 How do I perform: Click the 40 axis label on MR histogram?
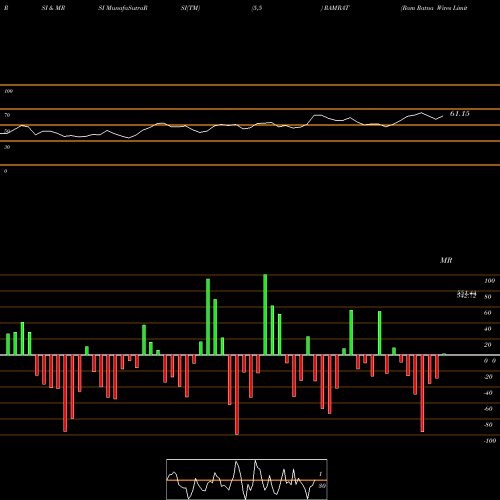tap(488, 329)
